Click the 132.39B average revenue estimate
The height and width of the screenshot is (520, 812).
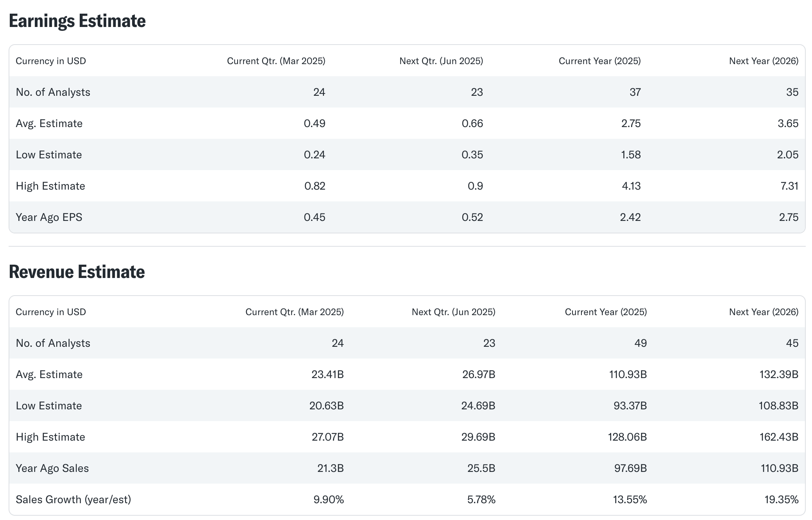pos(778,375)
